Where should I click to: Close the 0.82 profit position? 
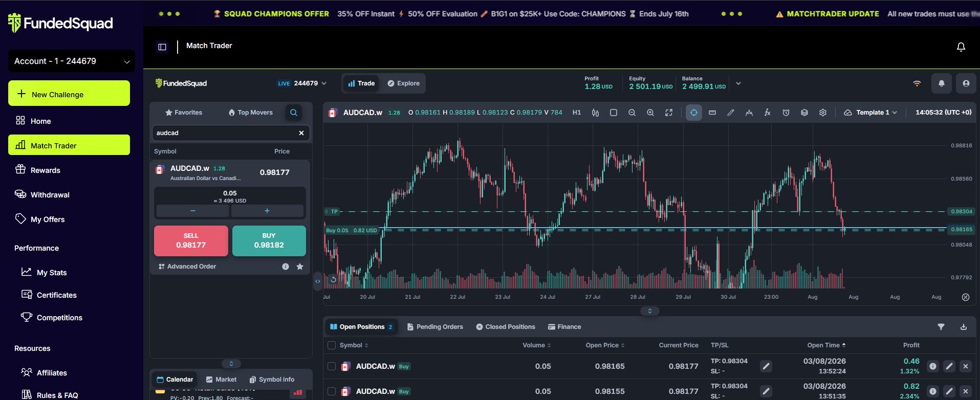[x=966, y=391]
